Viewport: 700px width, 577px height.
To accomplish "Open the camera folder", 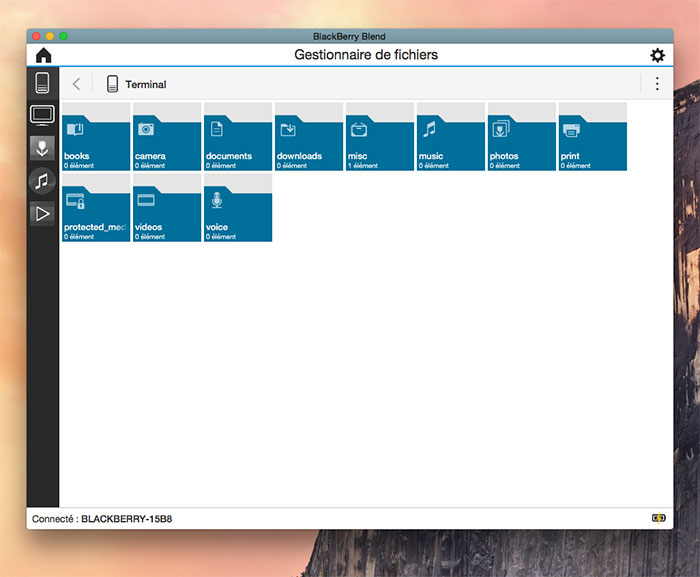I will pos(167,137).
